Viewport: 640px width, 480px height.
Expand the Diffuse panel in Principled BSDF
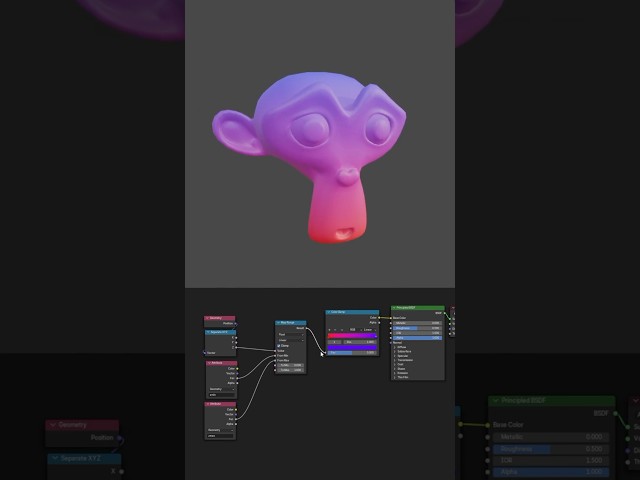pos(395,347)
